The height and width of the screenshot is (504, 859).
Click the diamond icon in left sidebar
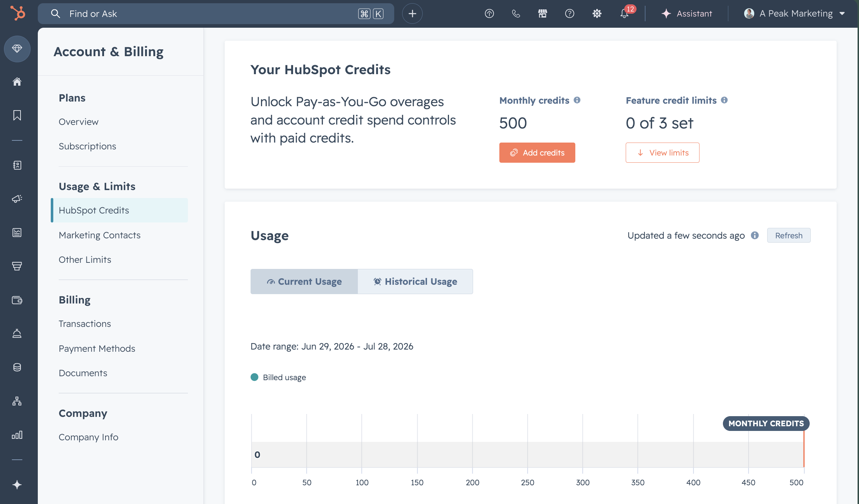[17, 49]
